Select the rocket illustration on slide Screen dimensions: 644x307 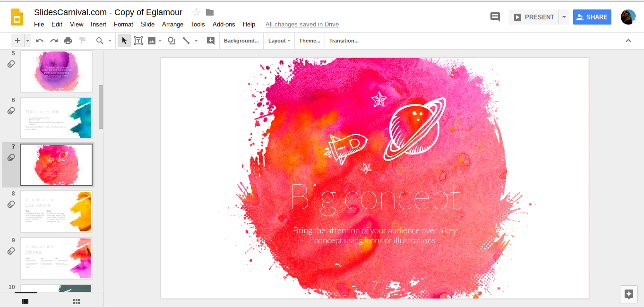(345, 148)
